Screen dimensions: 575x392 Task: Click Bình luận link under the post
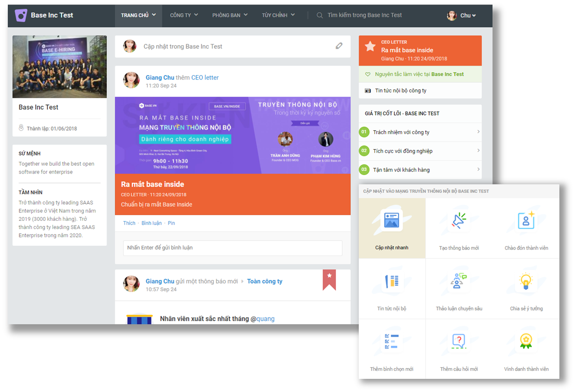coord(151,223)
